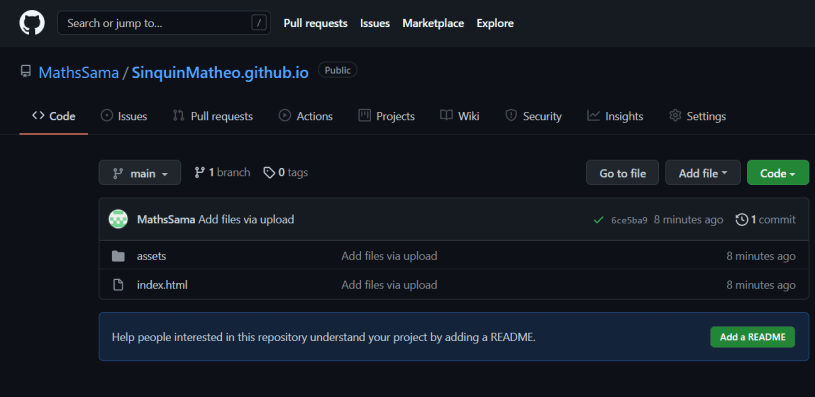Click the Search or jump to field
This screenshot has height=397, width=815.
click(164, 23)
